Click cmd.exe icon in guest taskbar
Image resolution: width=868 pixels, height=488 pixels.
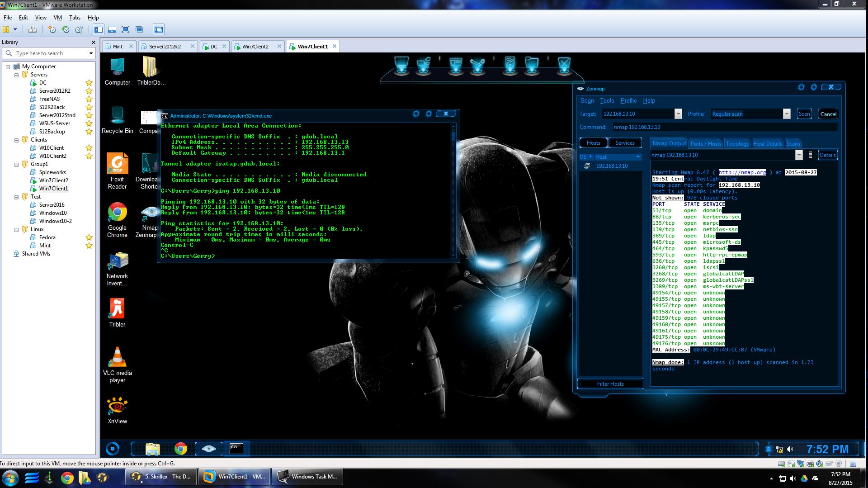236,449
